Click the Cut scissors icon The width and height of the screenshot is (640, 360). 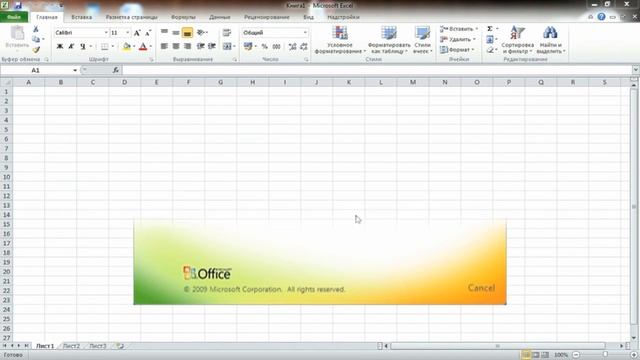point(36,29)
